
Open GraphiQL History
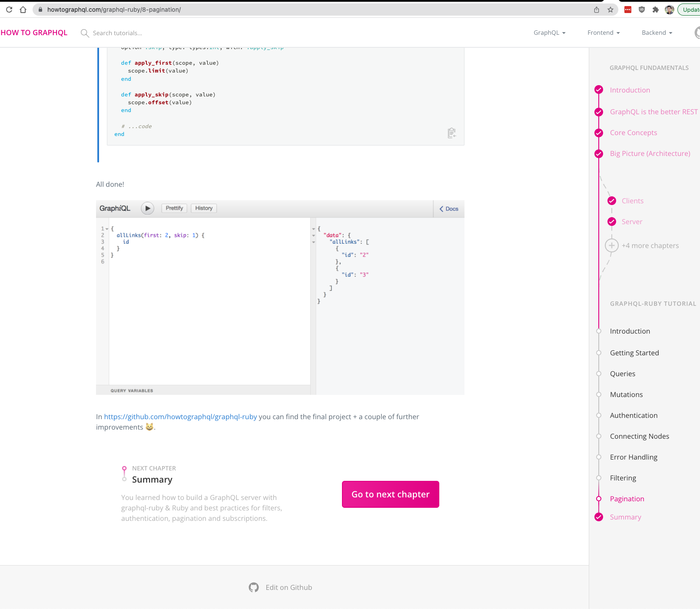pyautogui.click(x=204, y=208)
